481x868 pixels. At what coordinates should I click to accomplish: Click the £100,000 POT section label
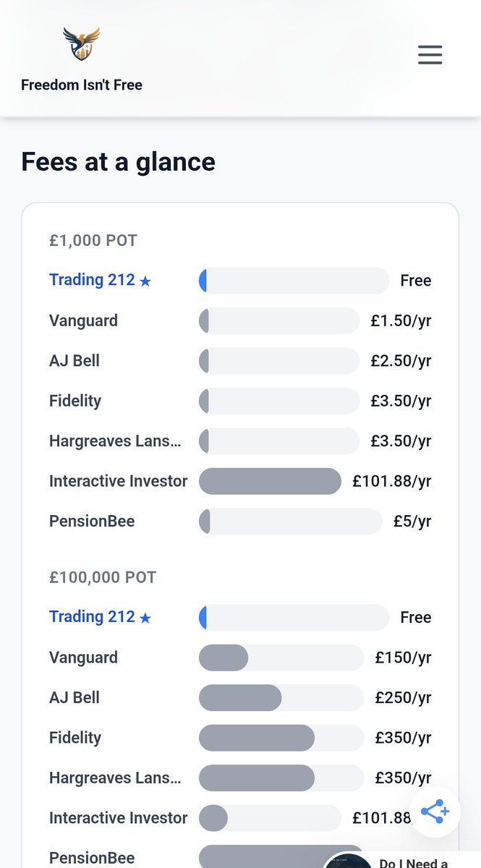pyautogui.click(x=103, y=577)
